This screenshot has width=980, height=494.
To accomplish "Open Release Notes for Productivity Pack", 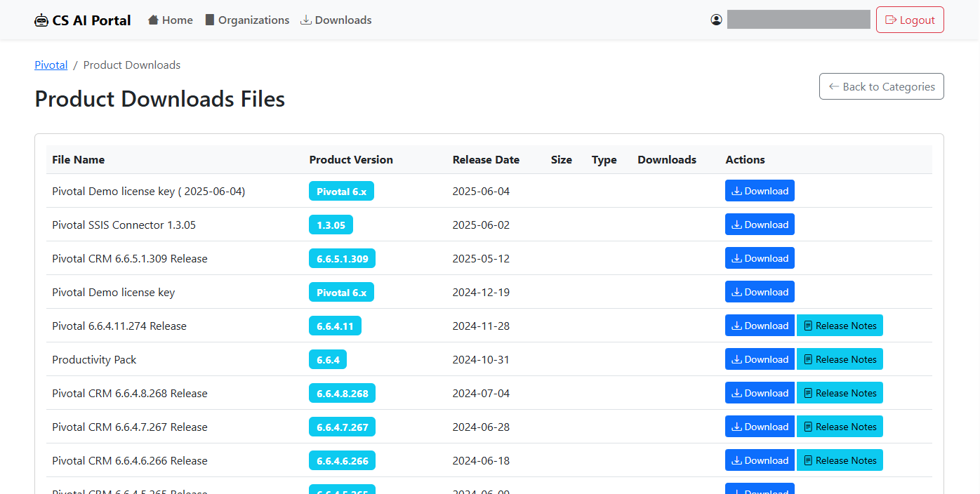I will tap(840, 359).
